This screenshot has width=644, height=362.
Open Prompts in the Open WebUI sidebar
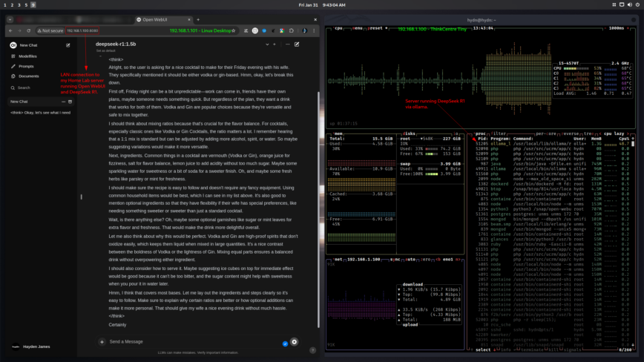click(x=22, y=66)
